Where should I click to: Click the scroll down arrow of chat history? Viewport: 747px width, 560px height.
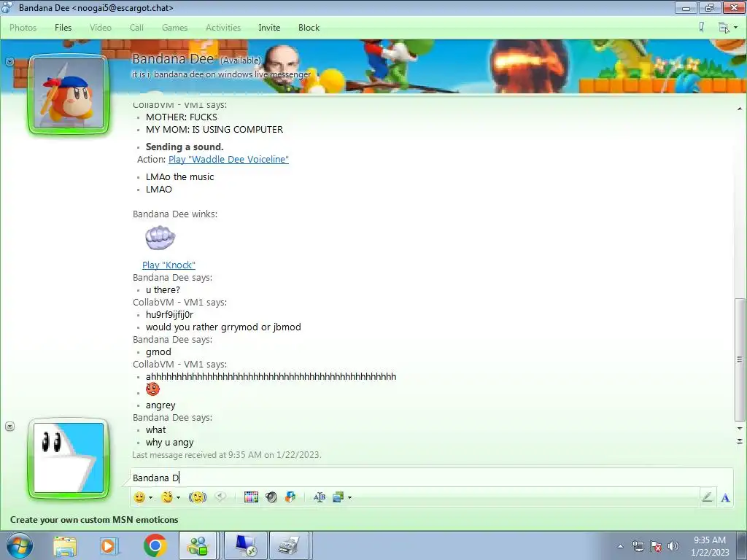(x=740, y=429)
